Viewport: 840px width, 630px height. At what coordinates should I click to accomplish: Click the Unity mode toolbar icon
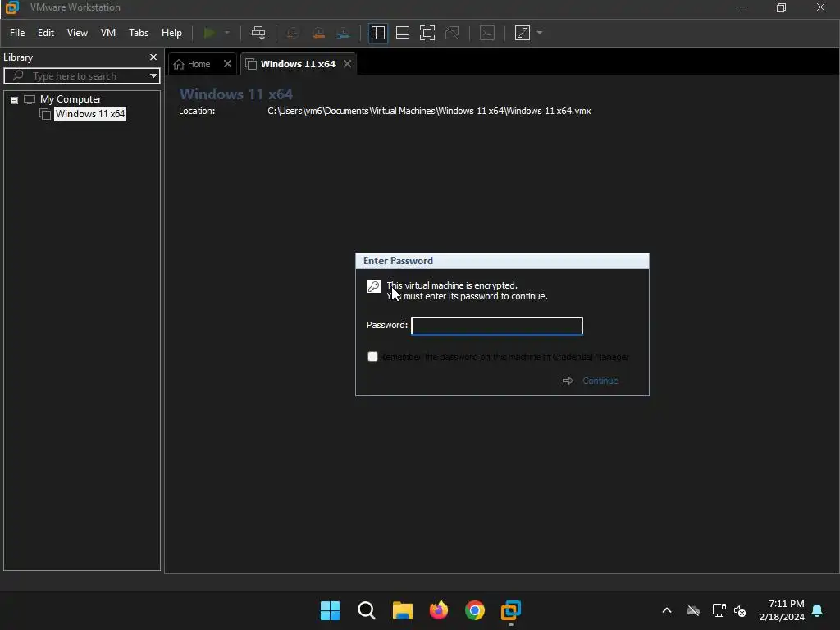click(x=452, y=33)
